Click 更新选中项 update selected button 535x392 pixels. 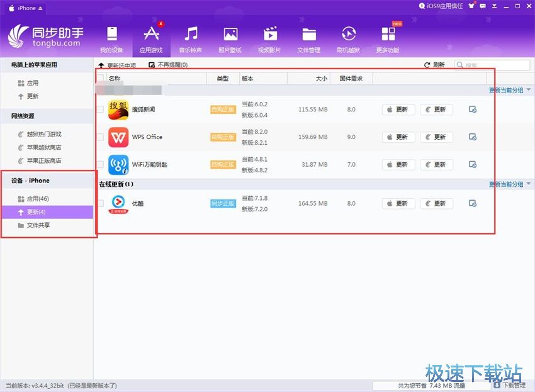pos(117,65)
